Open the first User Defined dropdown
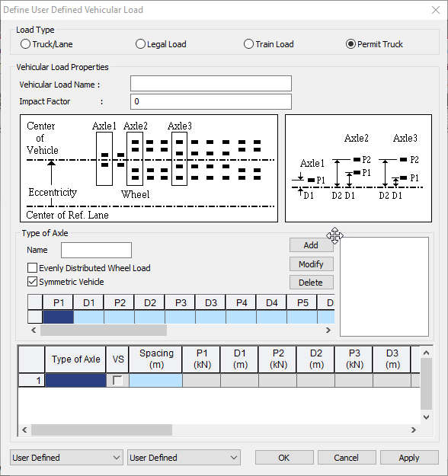The height and width of the screenshot is (476, 448). click(x=66, y=458)
